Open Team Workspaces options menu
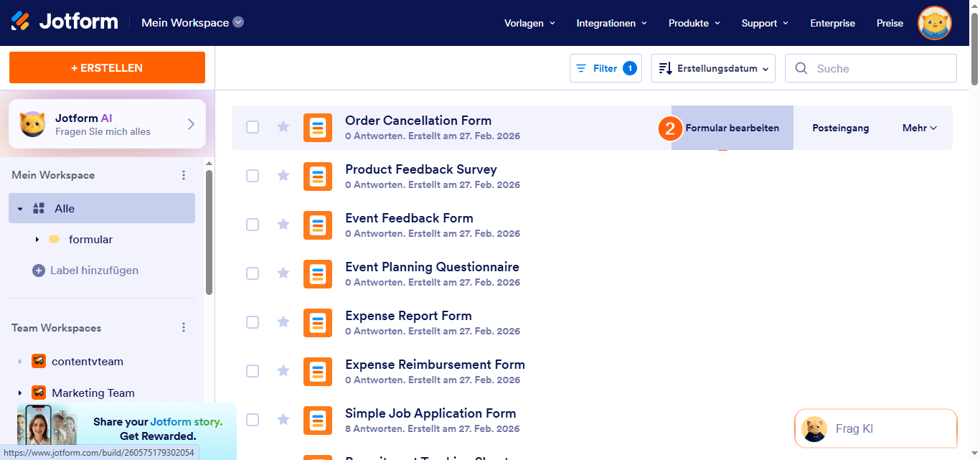 pos(184,327)
